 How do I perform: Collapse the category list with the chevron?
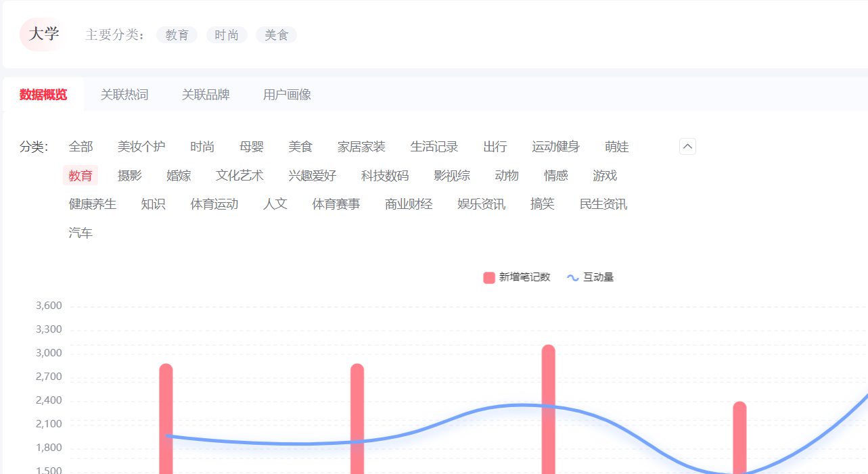[x=687, y=147]
